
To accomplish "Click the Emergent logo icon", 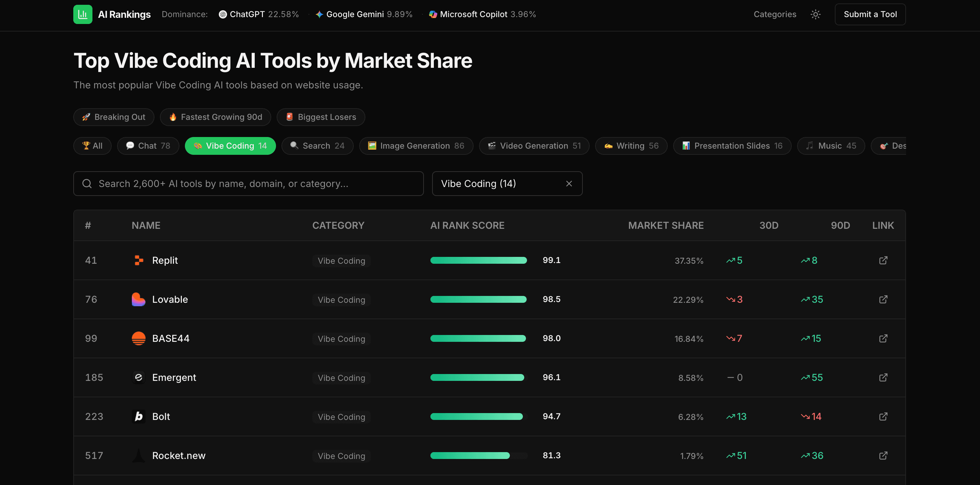I will tap(138, 377).
